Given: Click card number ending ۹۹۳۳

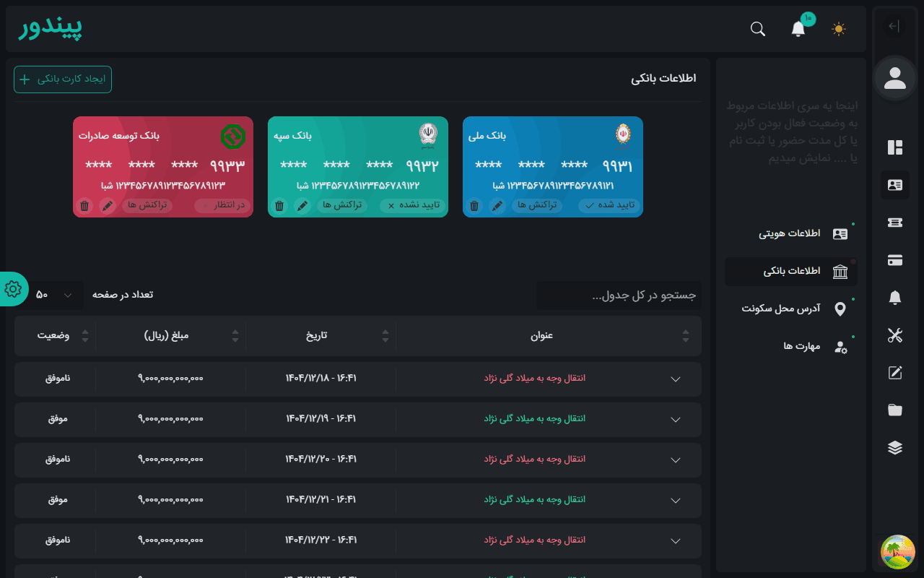Looking at the screenshot, I should (x=164, y=165).
